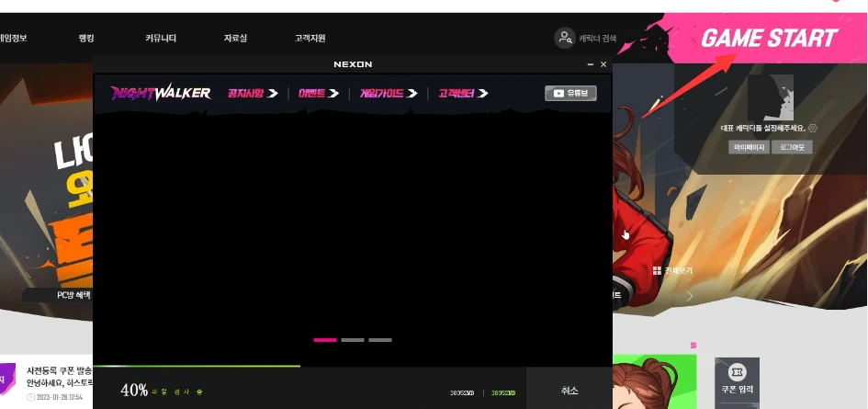Minimize the NEXON launcher window

click(x=591, y=65)
